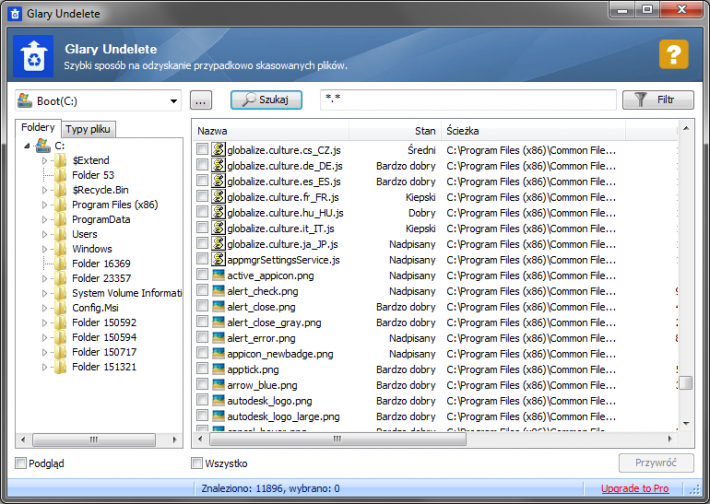Tick the checkbox for globalize.culture.hu_HU.js

[202, 212]
